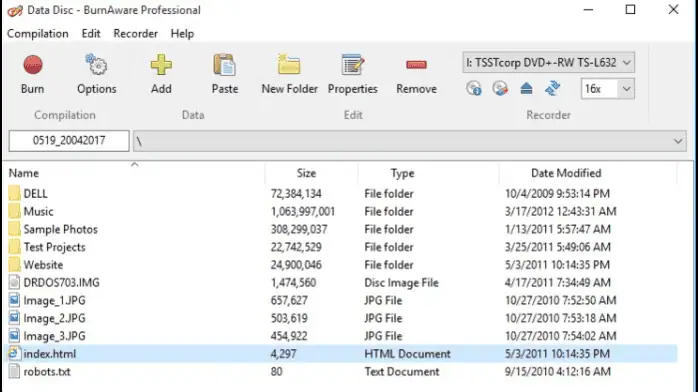This screenshot has height=392, width=698.
Task: Click date 10/4/2009 9:53:14 PM
Action: pos(557,194)
